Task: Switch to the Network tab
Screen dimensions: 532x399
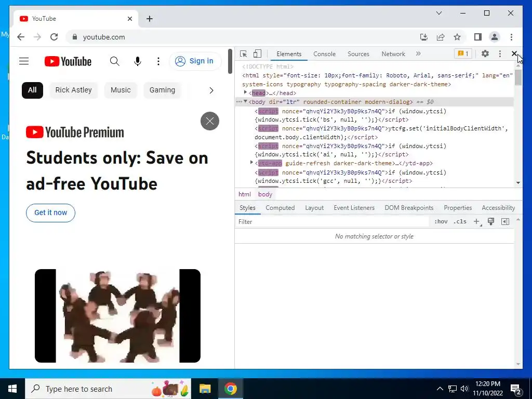Action: coord(393,54)
